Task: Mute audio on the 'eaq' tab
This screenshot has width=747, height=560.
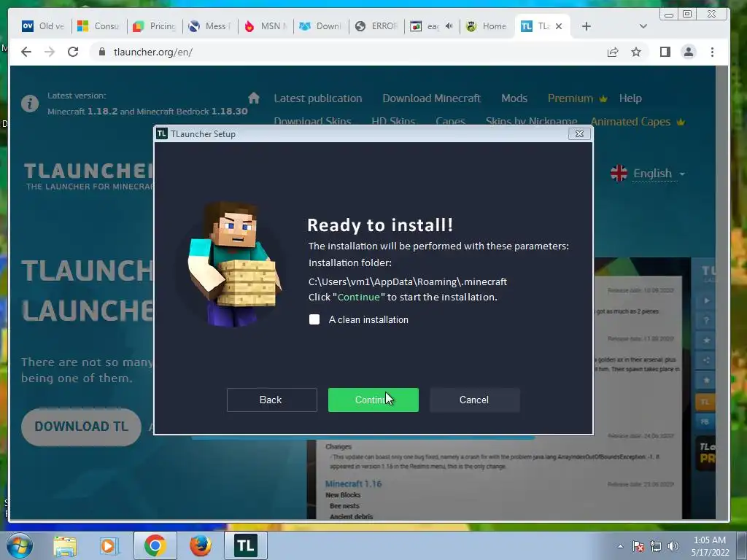Action: [449, 26]
